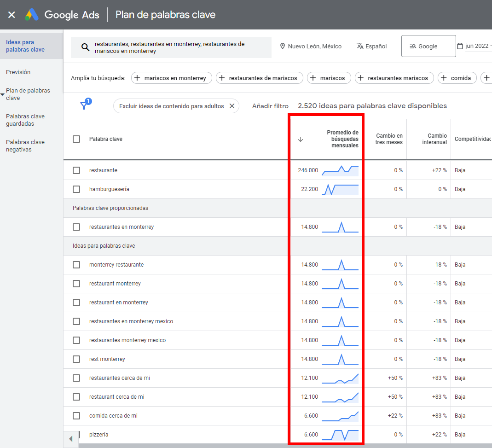Remove the adult content exclusion filter

232,106
